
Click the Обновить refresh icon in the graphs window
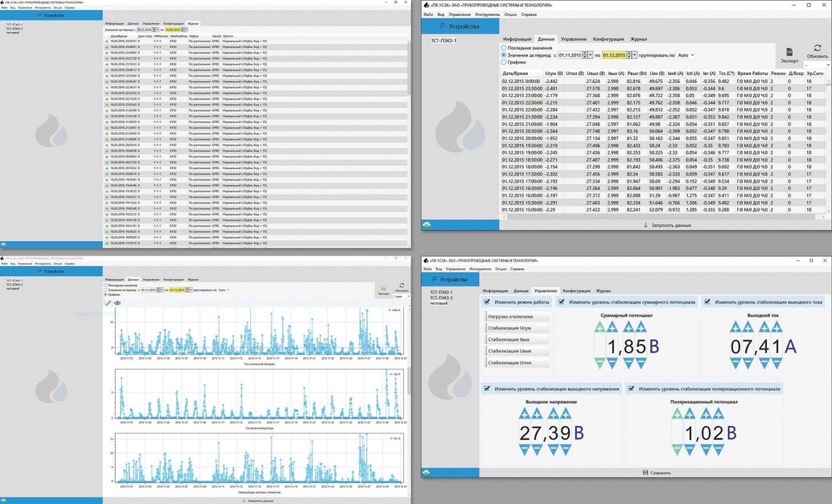click(x=402, y=285)
